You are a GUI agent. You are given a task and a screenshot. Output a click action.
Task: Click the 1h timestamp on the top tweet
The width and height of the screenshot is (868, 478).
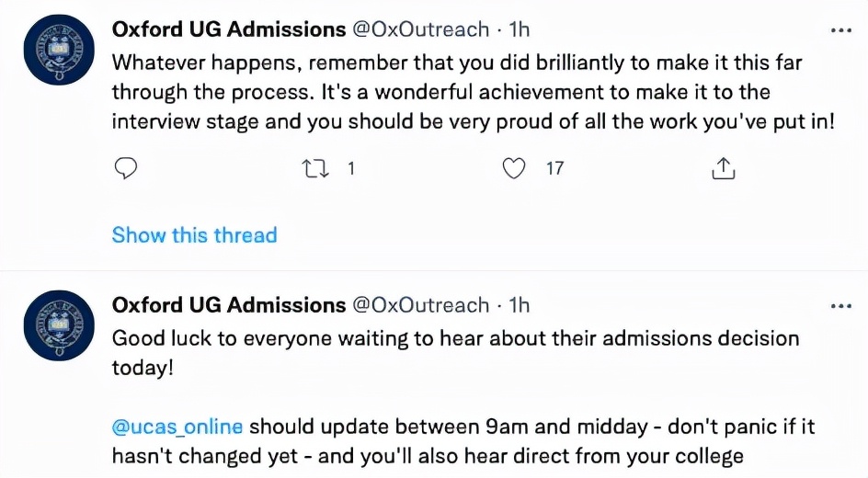coord(520,29)
